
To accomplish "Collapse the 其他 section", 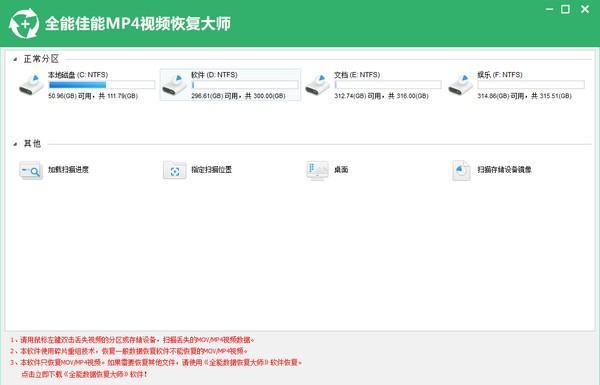I will point(15,144).
